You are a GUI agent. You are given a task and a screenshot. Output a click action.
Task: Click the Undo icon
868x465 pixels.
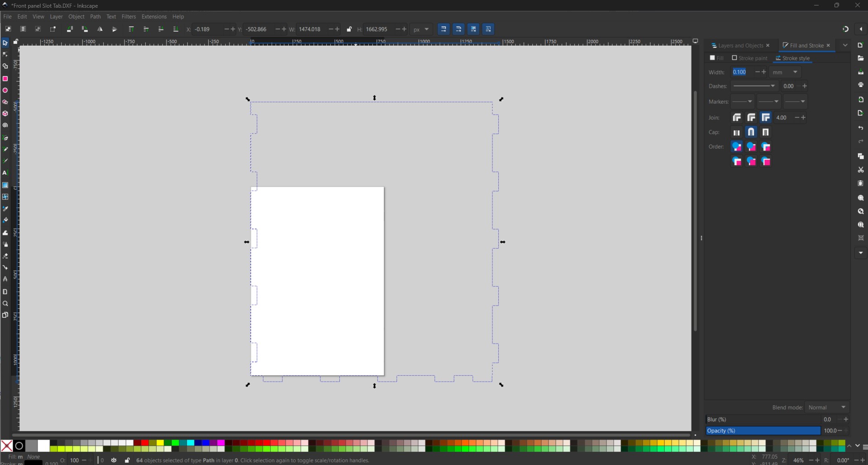click(861, 128)
